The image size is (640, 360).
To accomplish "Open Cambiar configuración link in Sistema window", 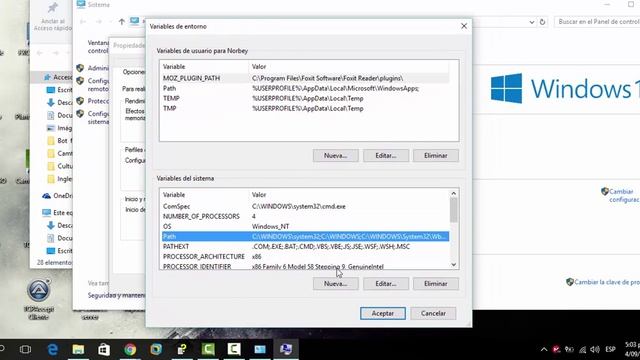I will click(624, 196).
